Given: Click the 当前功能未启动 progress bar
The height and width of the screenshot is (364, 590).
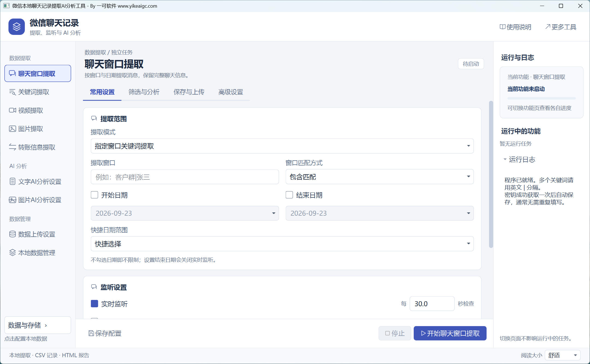Looking at the screenshot, I should point(541,98).
